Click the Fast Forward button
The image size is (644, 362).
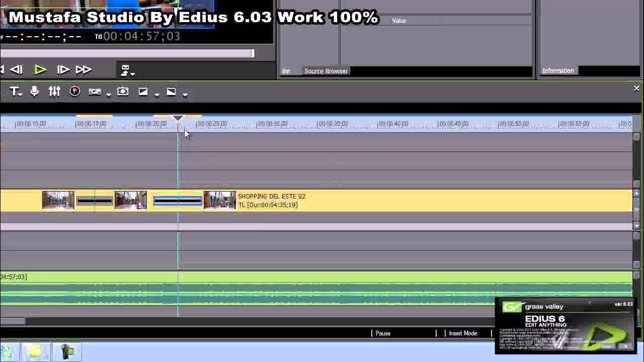click(x=84, y=70)
